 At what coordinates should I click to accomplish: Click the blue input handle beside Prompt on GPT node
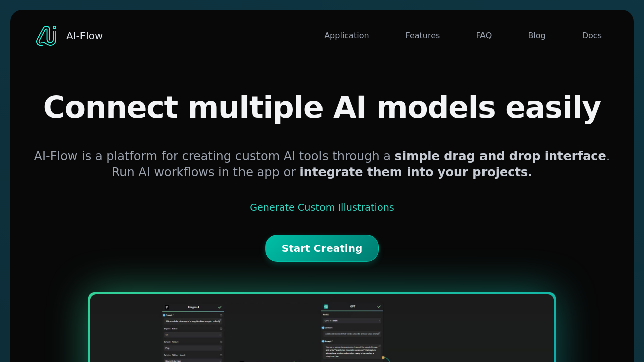tap(323, 341)
